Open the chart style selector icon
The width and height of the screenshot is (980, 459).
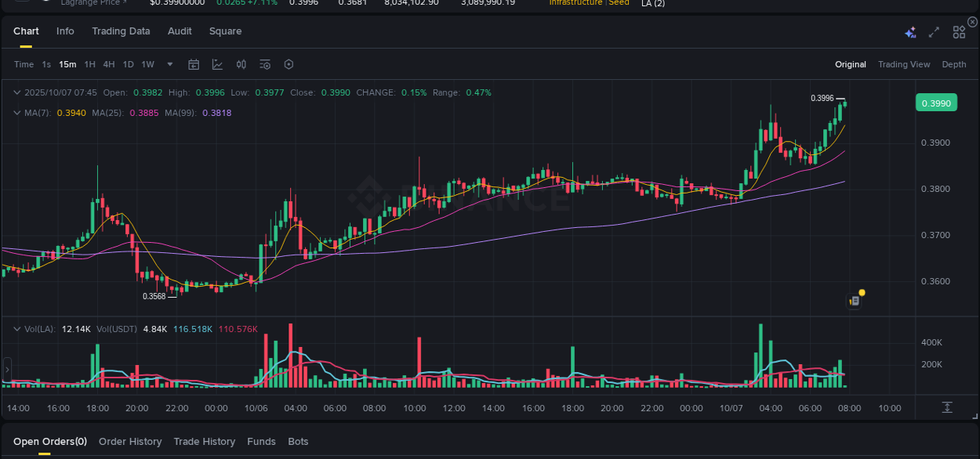coord(218,64)
